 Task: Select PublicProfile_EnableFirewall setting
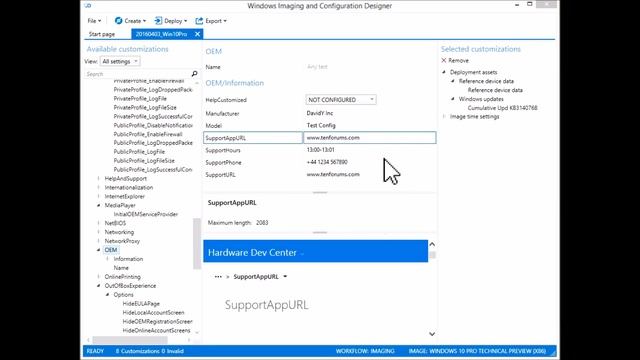148,134
